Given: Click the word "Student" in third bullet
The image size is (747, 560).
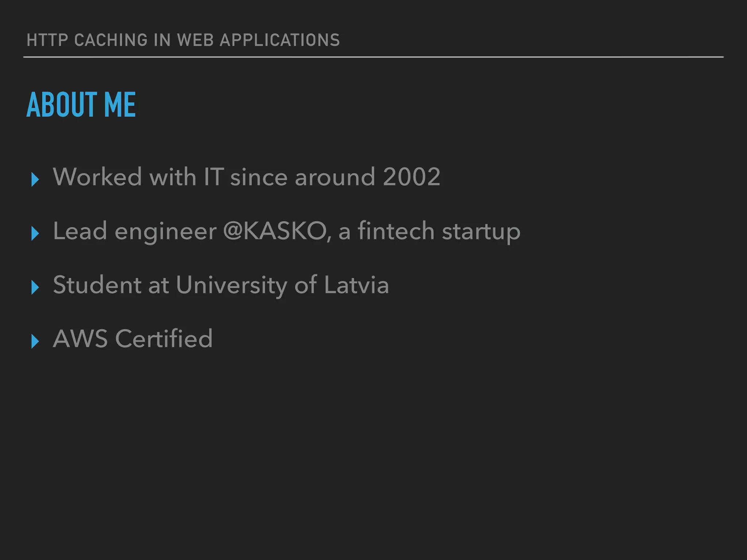Looking at the screenshot, I should coord(97,285).
